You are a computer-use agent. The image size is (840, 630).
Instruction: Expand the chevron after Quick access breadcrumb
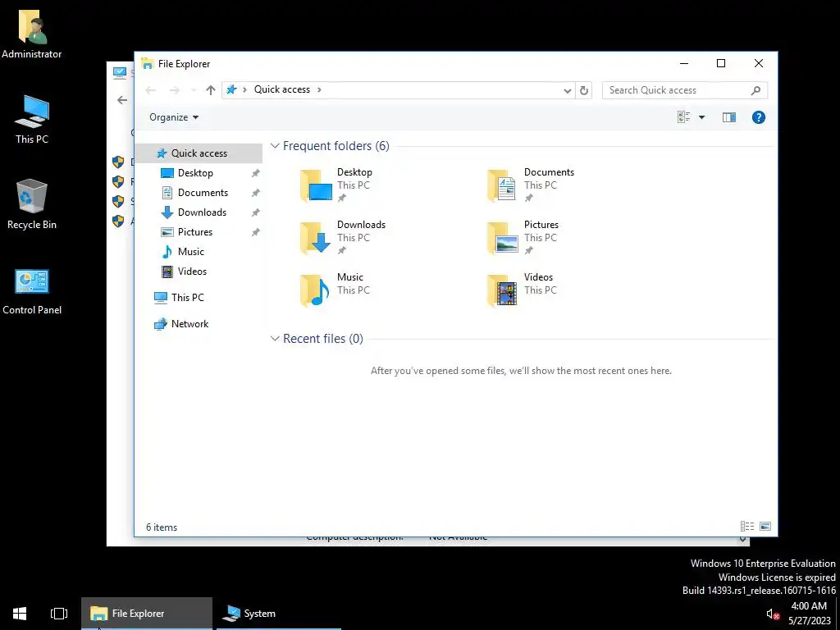tap(319, 89)
